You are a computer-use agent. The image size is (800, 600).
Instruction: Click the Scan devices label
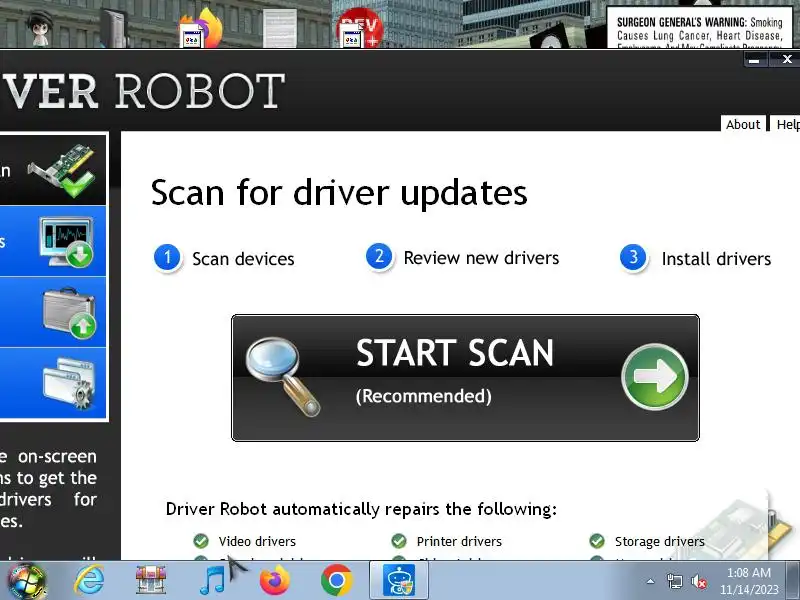243,259
